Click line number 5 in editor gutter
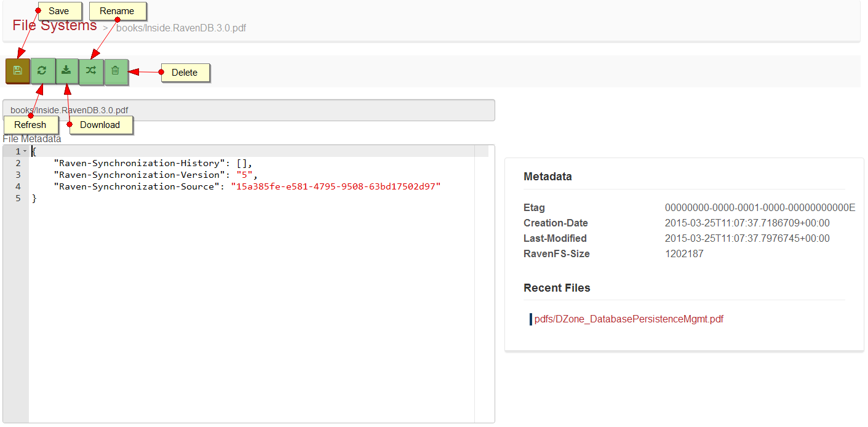Viewport: 868px width, 427px height. point(18,198)
